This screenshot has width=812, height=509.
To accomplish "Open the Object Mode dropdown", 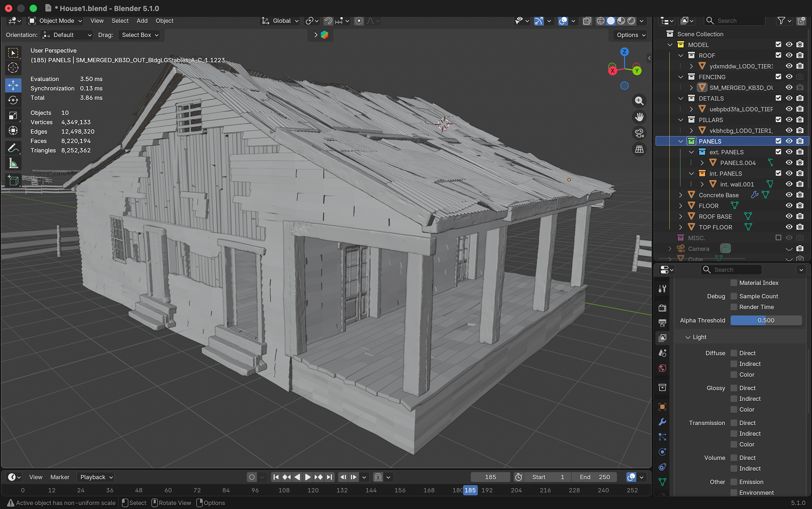I will pyautogui.click(x=55, y=21).
